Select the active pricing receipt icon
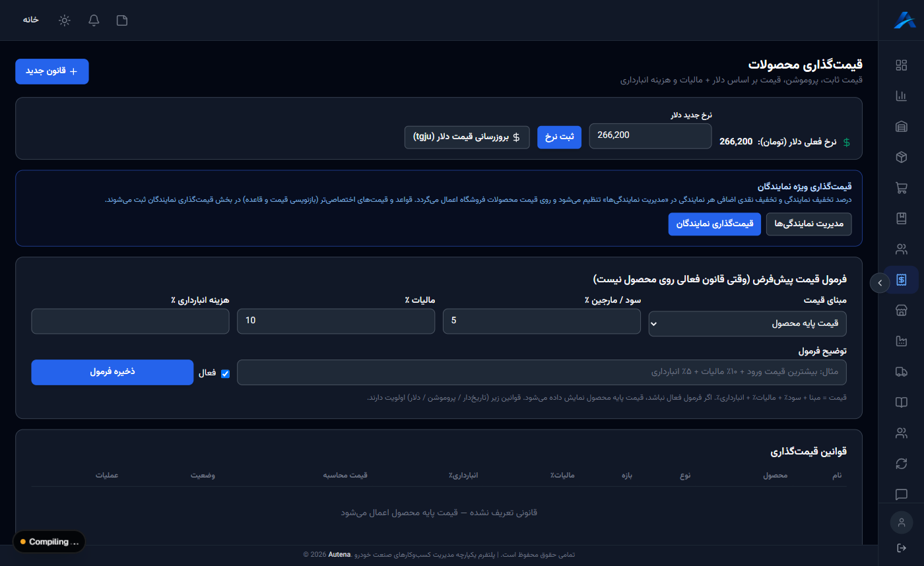 [x=901, y=280]
